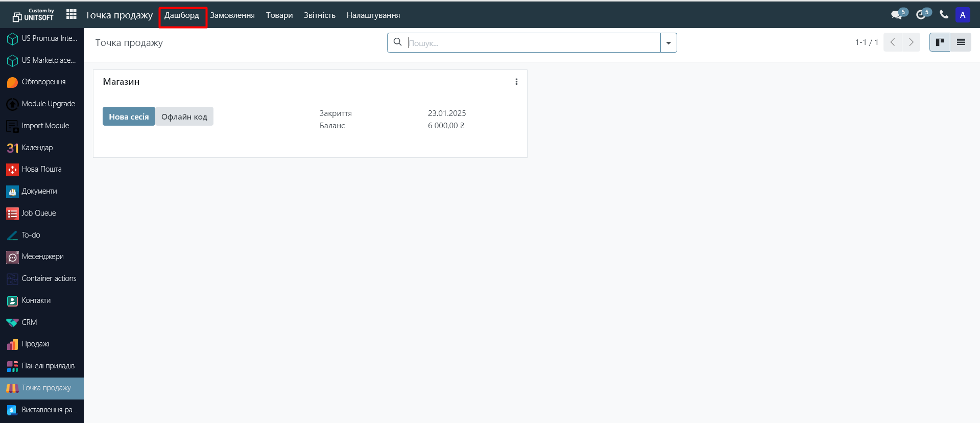Open the messages chat icon
Viewport: 980px width, 423px height.
(897, 15)
